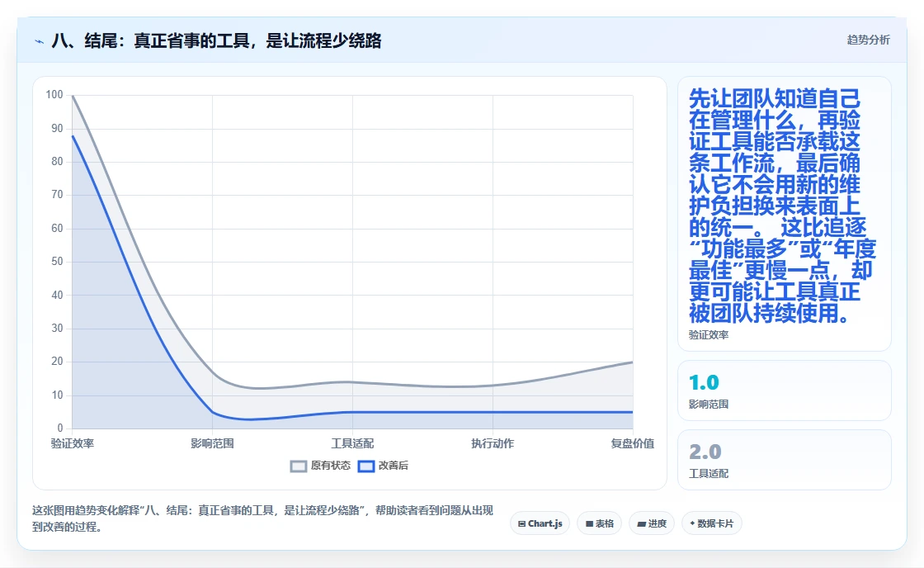Click the y-axis value 0
This screenshot has width=924, height=568.
coord(60,428)
